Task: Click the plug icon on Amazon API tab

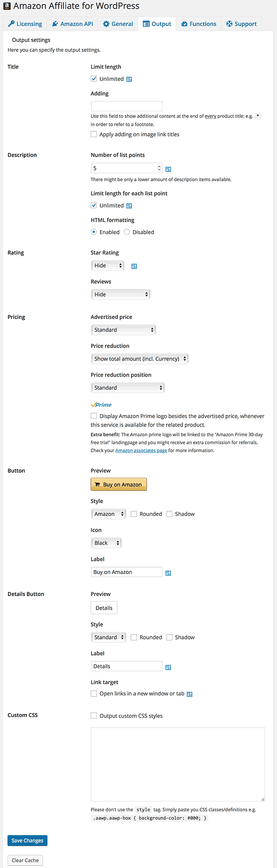Action: (55, 24)
